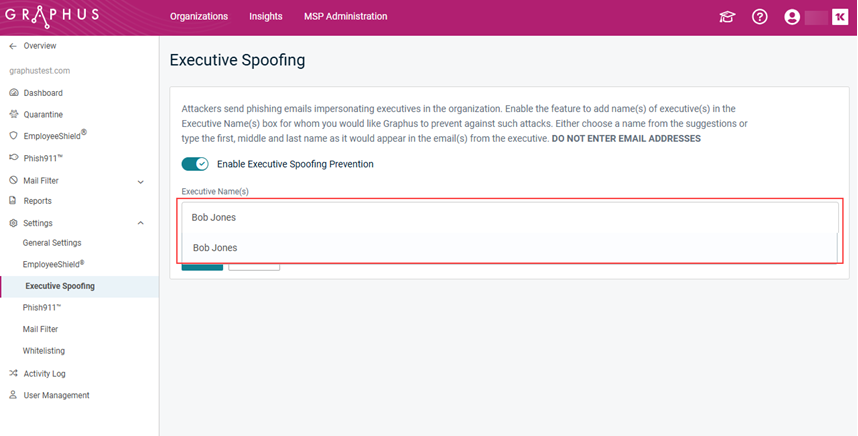Click the shield icon beside top EmployeeShield
This screenshot has width=858, height=436.
[14, 136]
